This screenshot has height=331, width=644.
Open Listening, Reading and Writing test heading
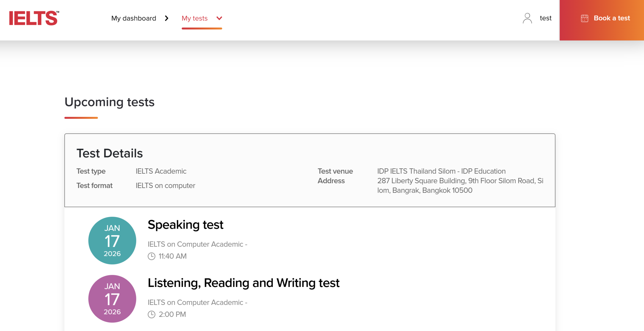coord(244,283)
